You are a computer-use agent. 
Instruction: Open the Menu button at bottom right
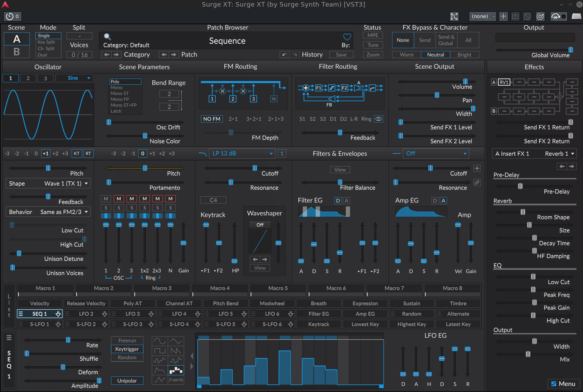563,384
